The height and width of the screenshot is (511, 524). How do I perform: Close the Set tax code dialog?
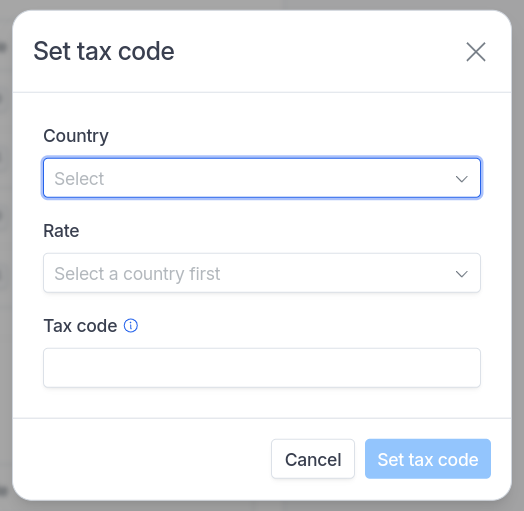[476, 52]
